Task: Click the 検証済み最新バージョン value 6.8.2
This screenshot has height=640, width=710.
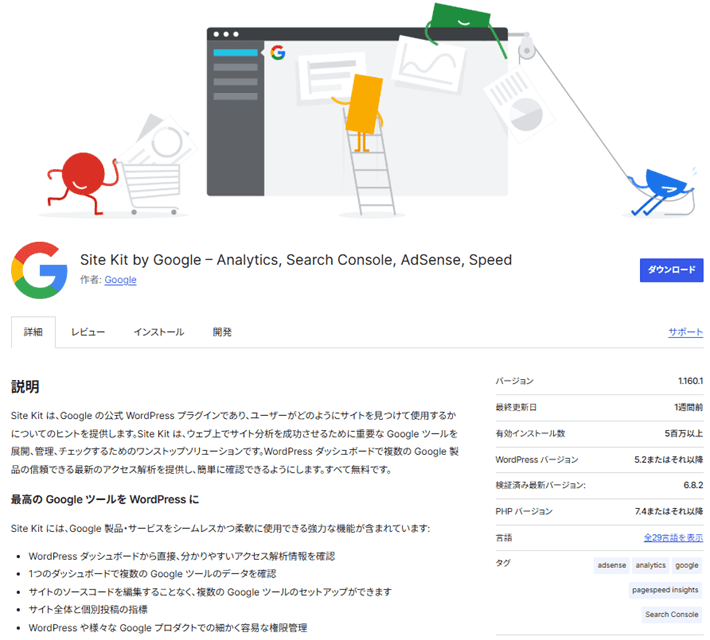Action: click(693, 485)
